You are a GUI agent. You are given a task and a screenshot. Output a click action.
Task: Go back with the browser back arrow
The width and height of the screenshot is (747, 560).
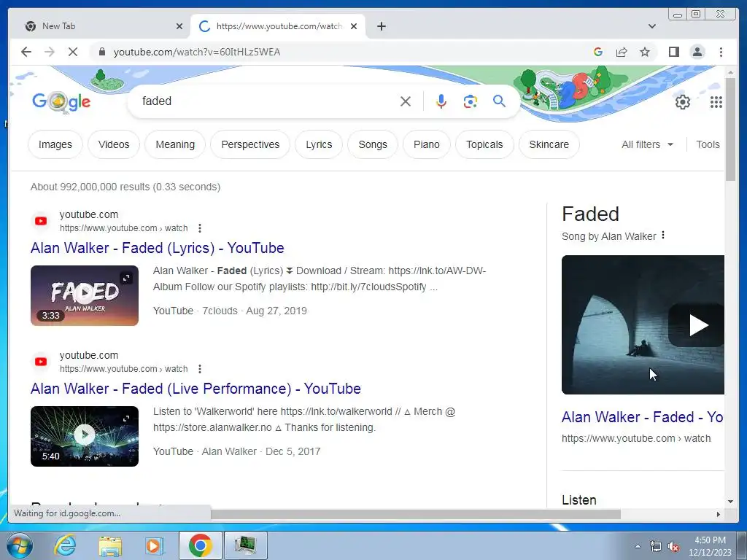click(26, 52)
